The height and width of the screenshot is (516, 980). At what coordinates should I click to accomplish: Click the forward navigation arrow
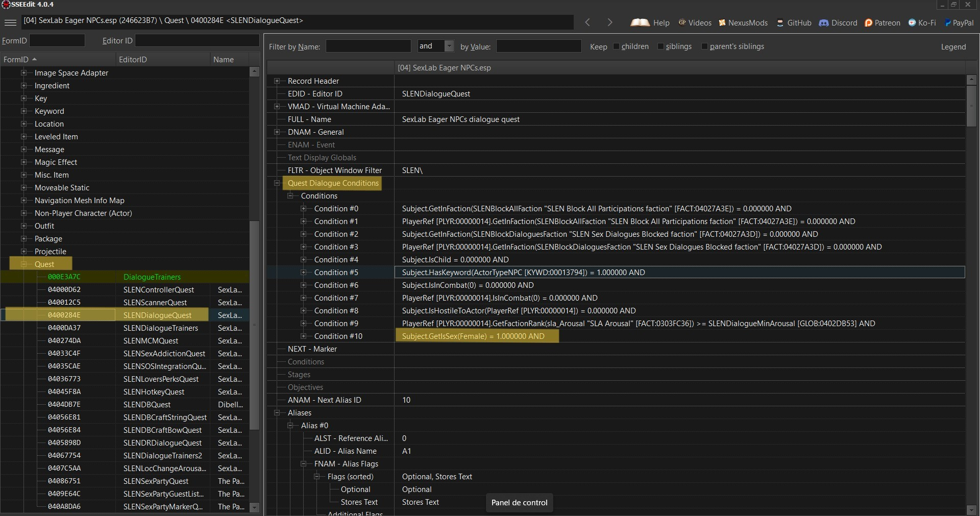tap(609, 22)
